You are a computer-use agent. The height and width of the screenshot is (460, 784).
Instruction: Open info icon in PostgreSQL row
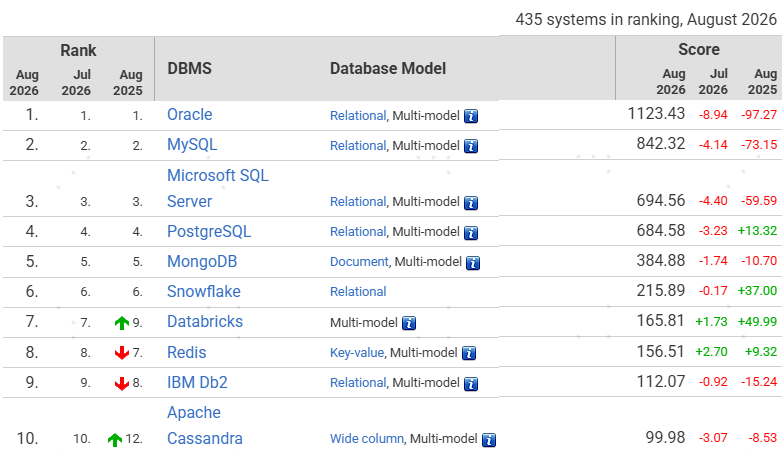[x=470, y=232]
